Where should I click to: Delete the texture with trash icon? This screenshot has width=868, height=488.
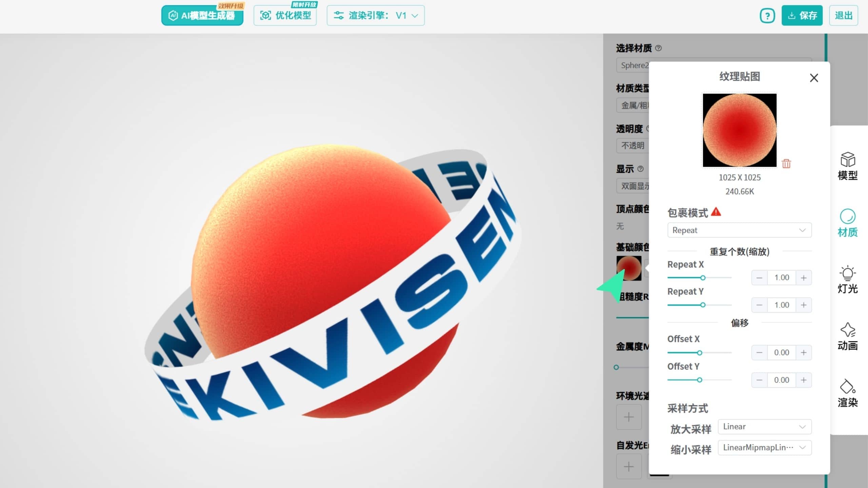(x=786, y=164)
